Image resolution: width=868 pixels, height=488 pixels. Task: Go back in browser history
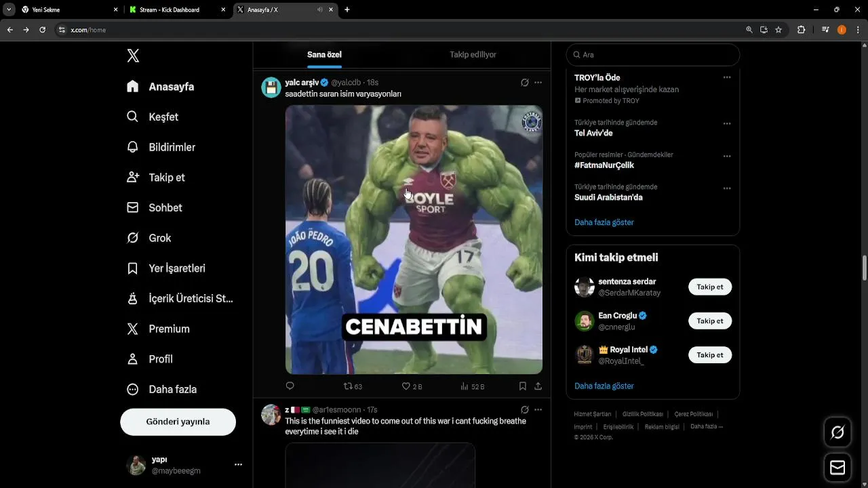[9, 30]
